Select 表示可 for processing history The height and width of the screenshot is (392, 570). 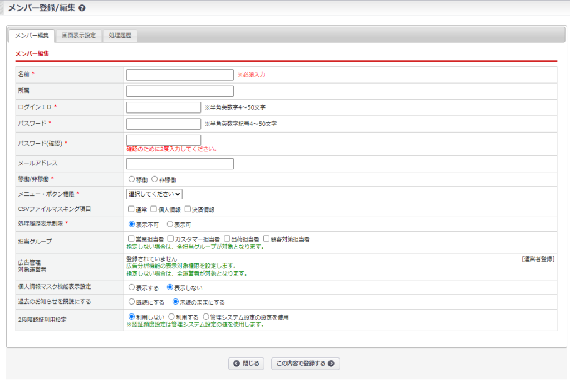[170, 224]
